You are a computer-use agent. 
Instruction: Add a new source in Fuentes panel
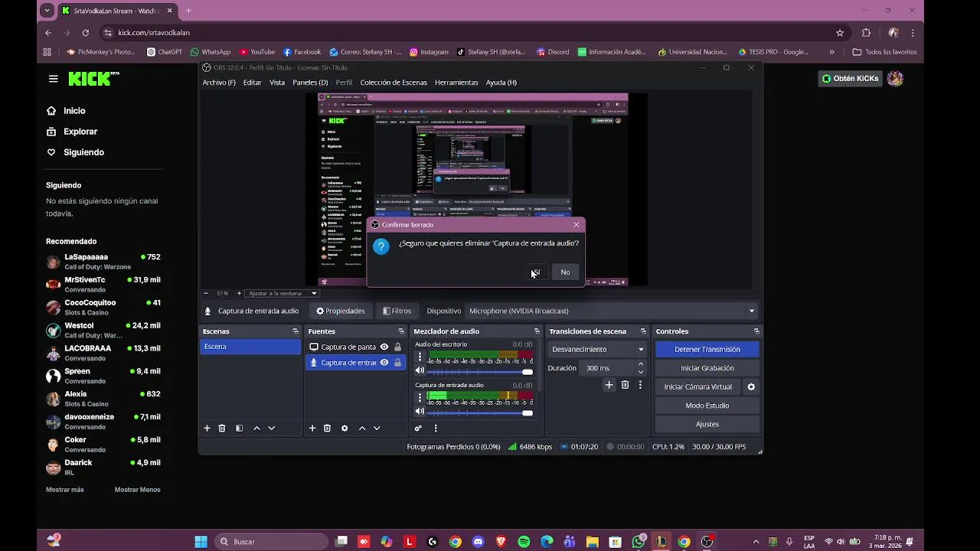click(312, 429)
